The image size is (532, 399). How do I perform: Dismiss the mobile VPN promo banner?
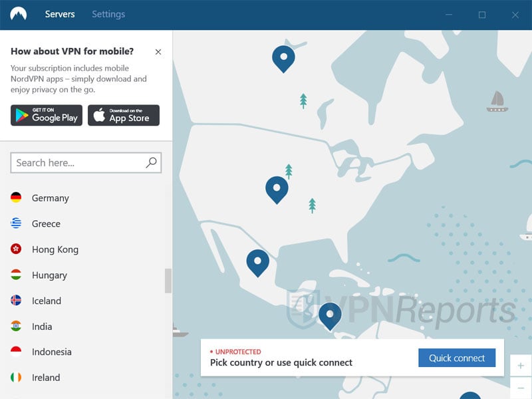tap(158, 52)
